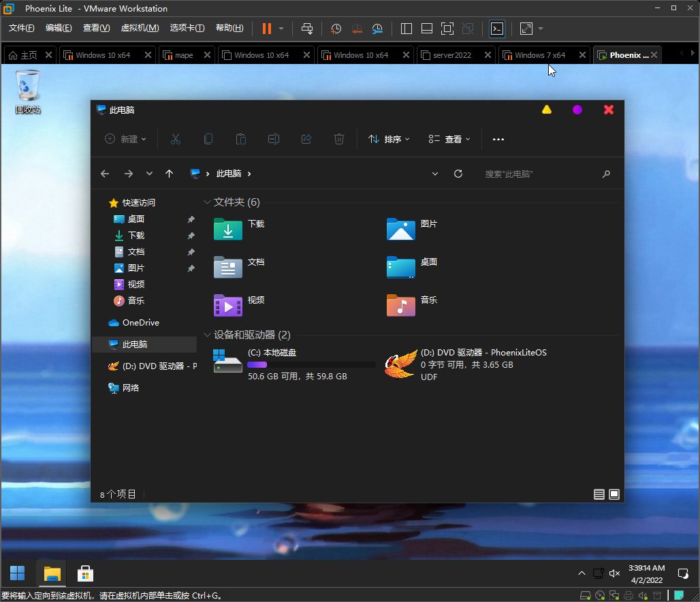
Task: Click the refresh button in Explorer address bar
Action: (458, 174)
